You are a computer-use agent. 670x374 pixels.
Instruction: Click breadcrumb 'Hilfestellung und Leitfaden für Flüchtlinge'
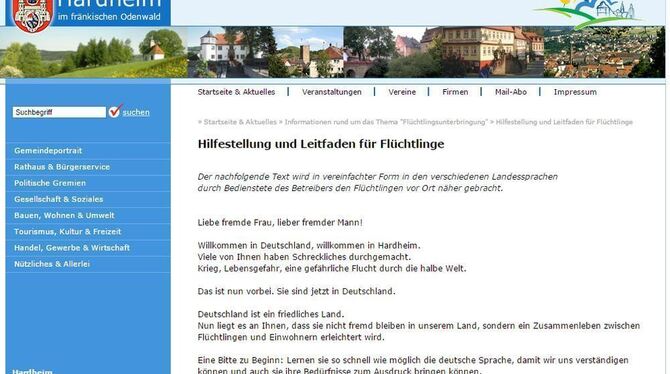click(564, 122)
